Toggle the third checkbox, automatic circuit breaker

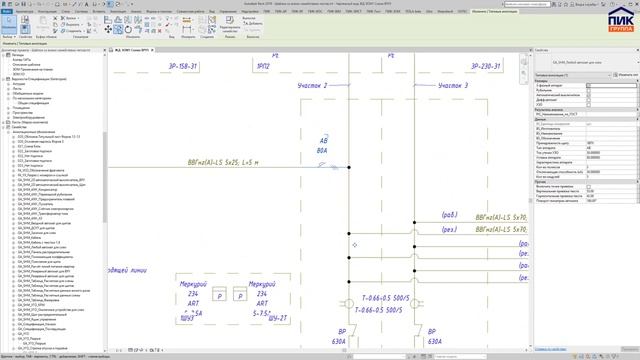(x=588, y=95)
